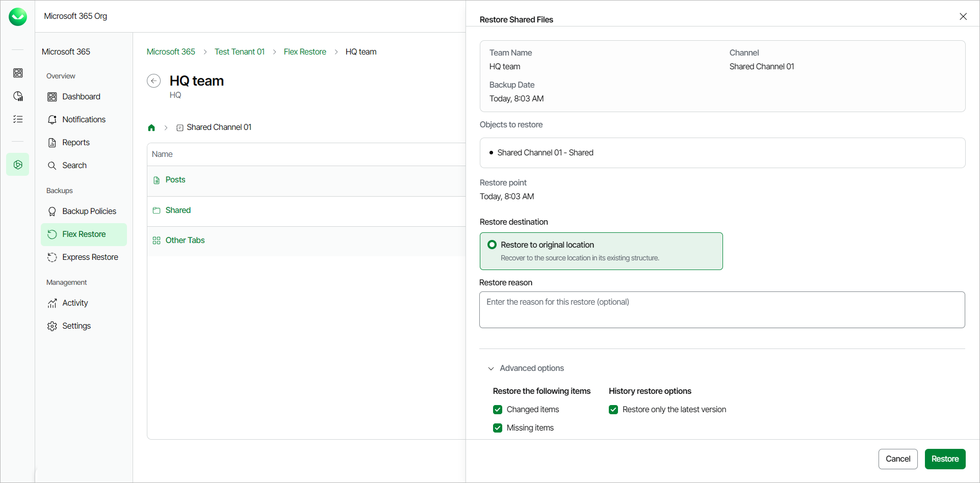
Task: Click the Backup Policies icon
Action: [52, 211]
